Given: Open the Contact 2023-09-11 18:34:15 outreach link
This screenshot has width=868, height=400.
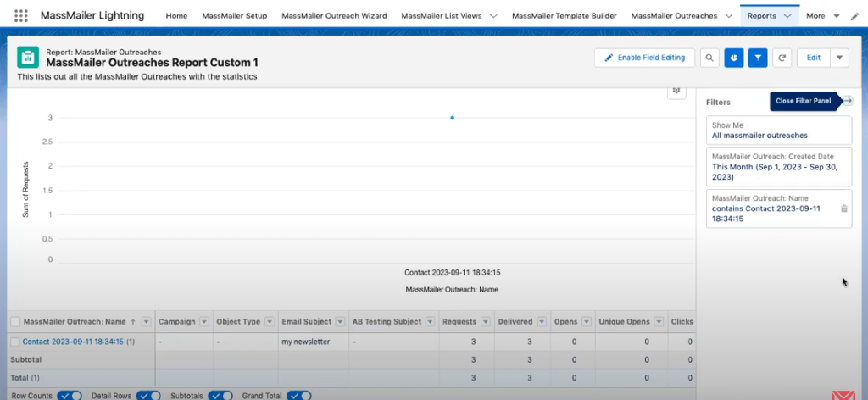Looking at the screenshot, I should 73,342.
